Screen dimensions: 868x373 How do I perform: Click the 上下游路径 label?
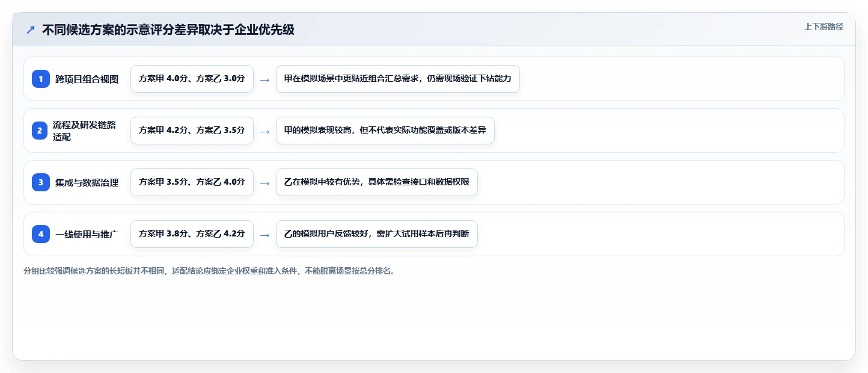pos(824,26)
